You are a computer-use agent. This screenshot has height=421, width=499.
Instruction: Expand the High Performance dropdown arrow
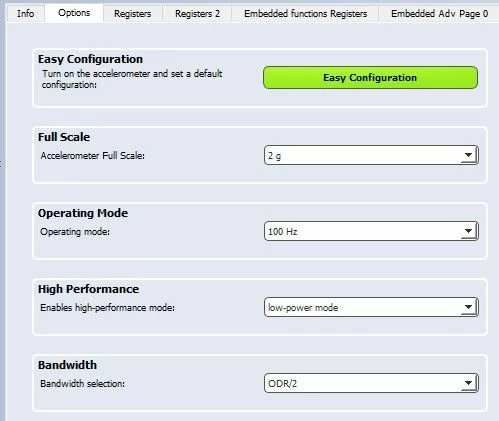coord(468,307)
